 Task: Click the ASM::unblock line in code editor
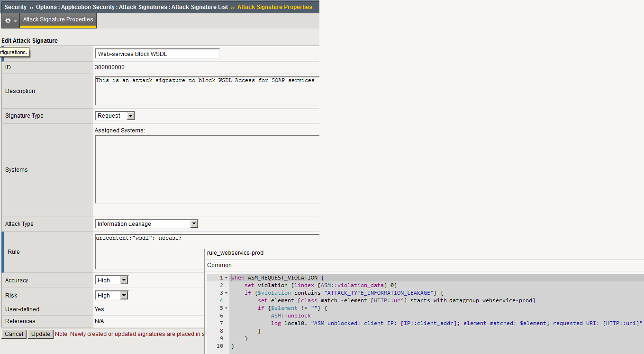(x=290, y=316)
